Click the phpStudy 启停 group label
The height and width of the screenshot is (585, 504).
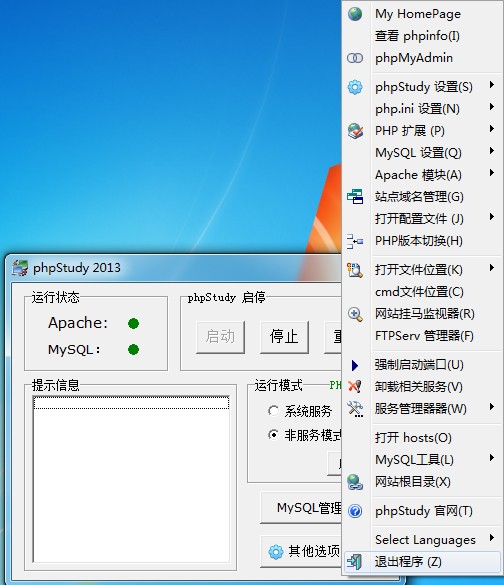tap(226, 298)
